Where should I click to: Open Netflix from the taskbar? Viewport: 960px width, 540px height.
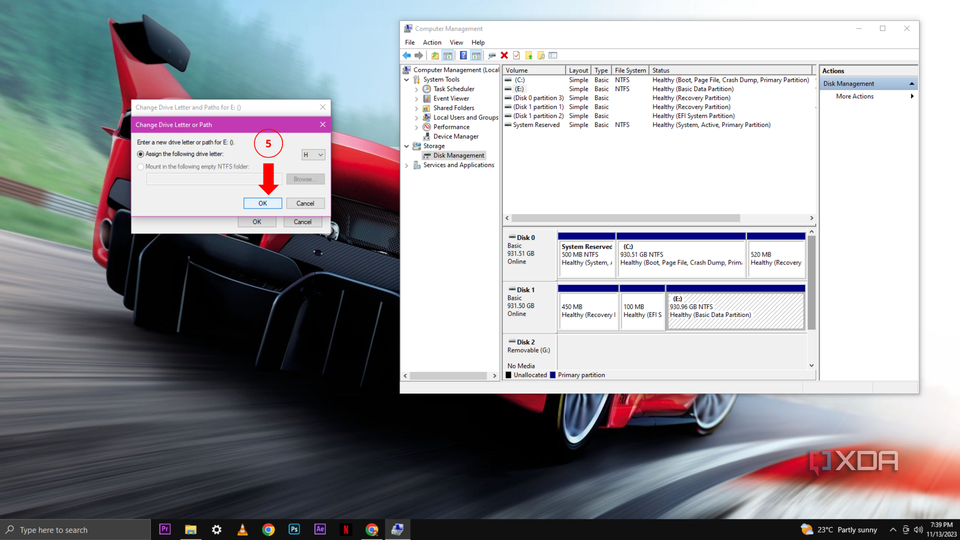(346, 530)
